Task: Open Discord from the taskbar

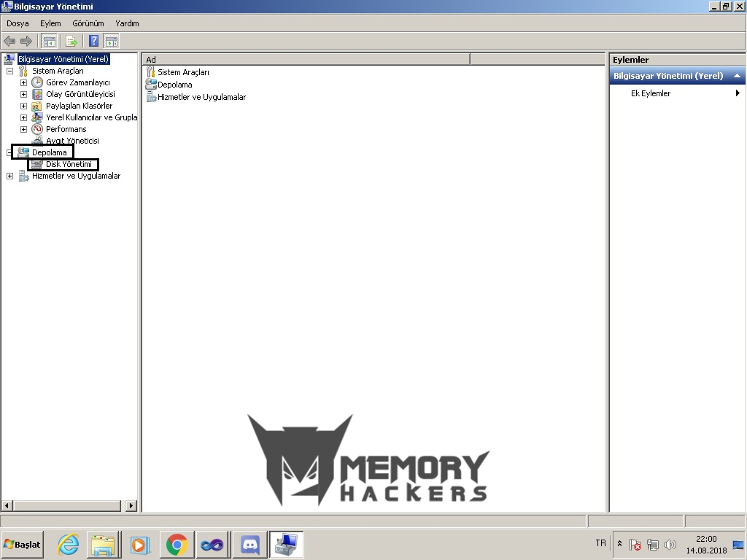Action: click(x=250, y=544)
